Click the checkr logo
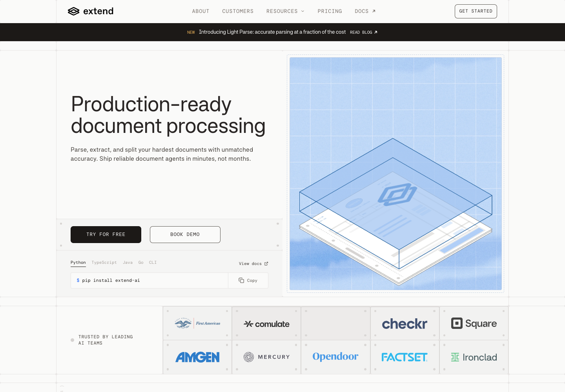This screenshot has height=392, width=565. coord(405,324)
